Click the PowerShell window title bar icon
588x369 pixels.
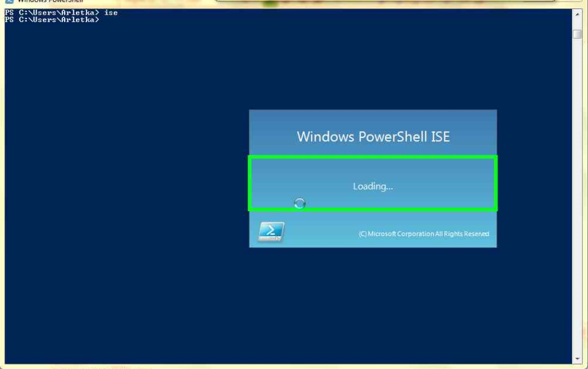10,2
